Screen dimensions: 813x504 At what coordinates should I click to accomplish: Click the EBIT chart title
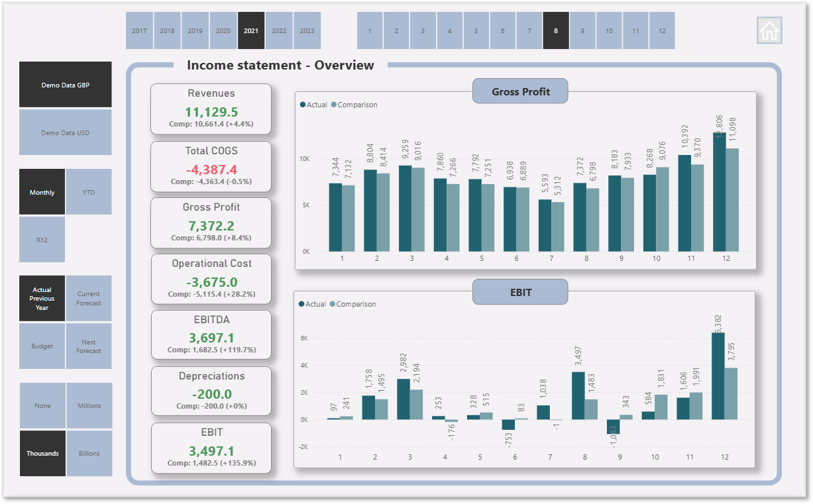click(521, 291)
